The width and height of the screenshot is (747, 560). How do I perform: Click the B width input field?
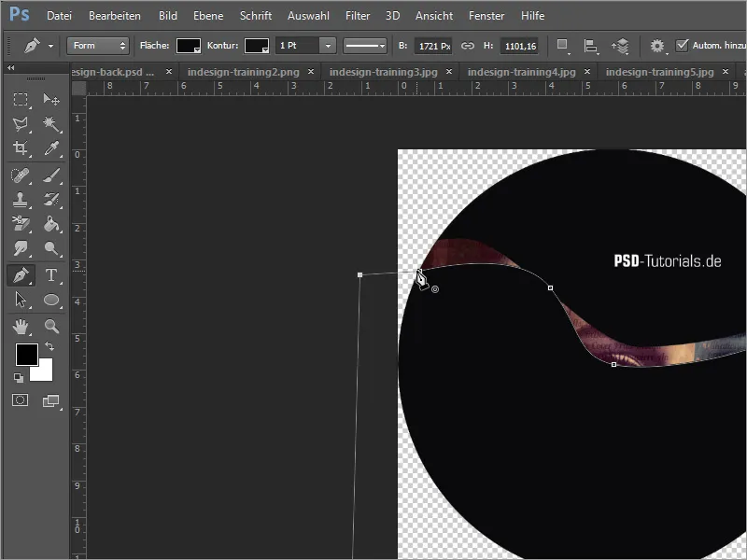433,46
